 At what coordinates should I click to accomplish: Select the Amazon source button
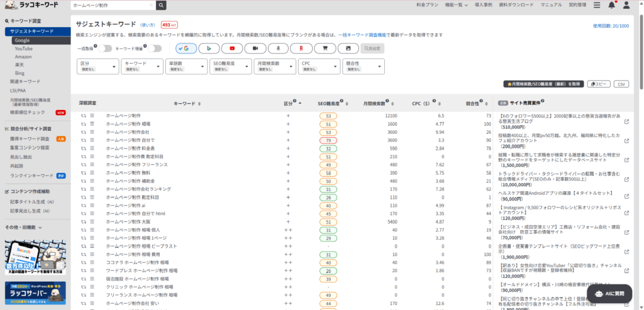click(x=278, y=48)
